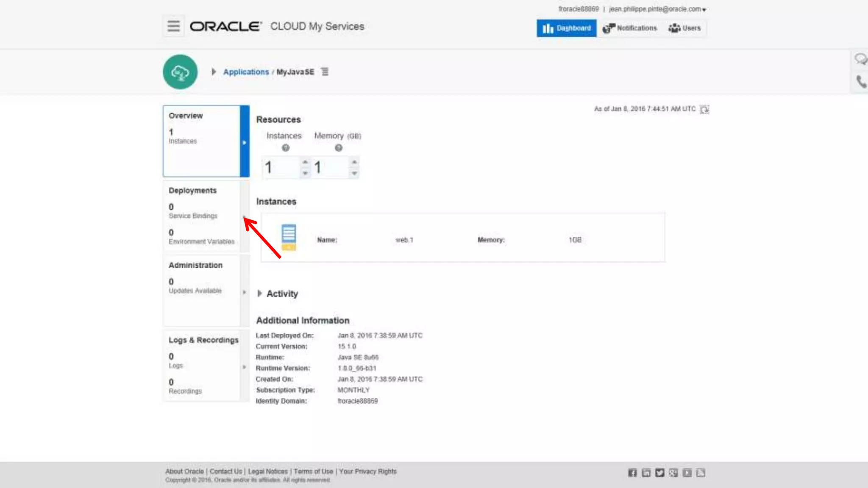
Task: Click the Overview tile arrow
Action: (245, 142)
